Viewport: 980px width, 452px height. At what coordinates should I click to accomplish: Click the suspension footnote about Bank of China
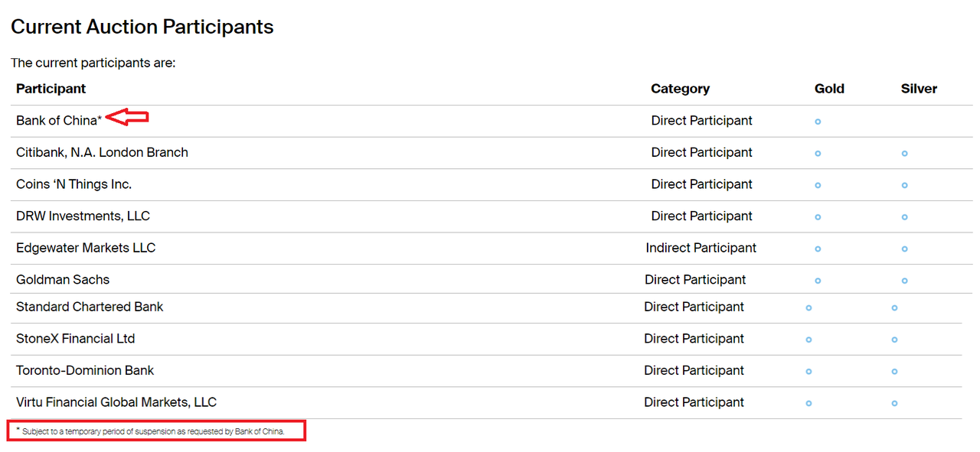[x=153, y=431]
